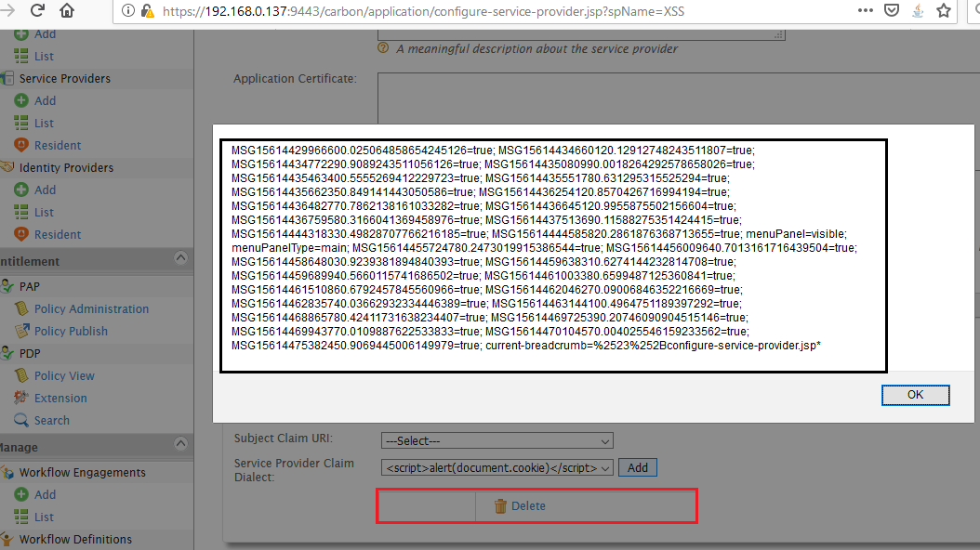Viewport: 980px width, 550px height.
Task: Click the Extension icon under PDP
Action: coord(21,398)
